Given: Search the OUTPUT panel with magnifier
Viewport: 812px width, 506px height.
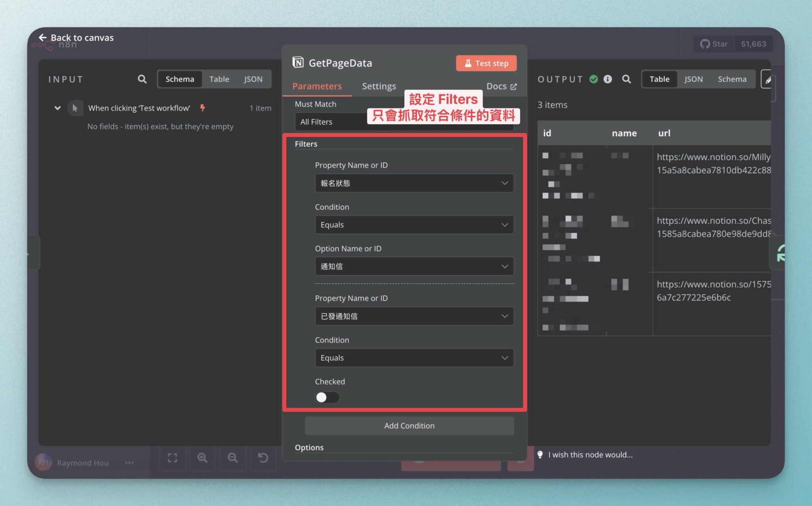Looking at the screenshot, I should [x=626, y=79].
